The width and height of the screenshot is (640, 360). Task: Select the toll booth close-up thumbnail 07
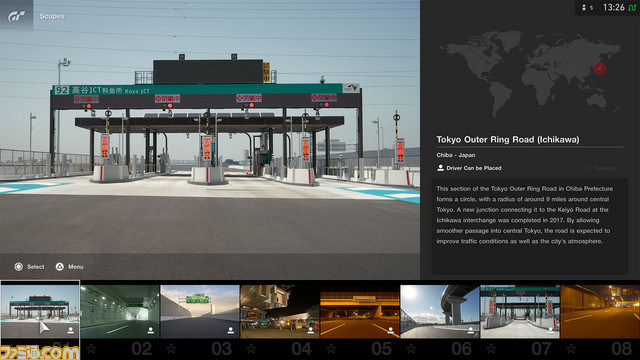pyautogui.click(x=520, y=311)
